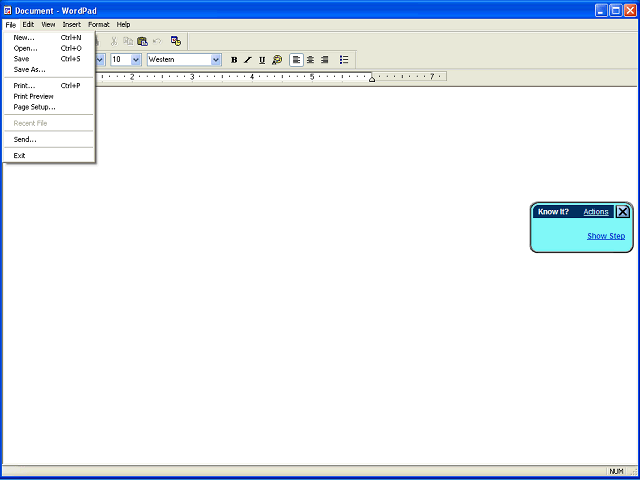Open the Western script dropdown arrow

point(216,60)
